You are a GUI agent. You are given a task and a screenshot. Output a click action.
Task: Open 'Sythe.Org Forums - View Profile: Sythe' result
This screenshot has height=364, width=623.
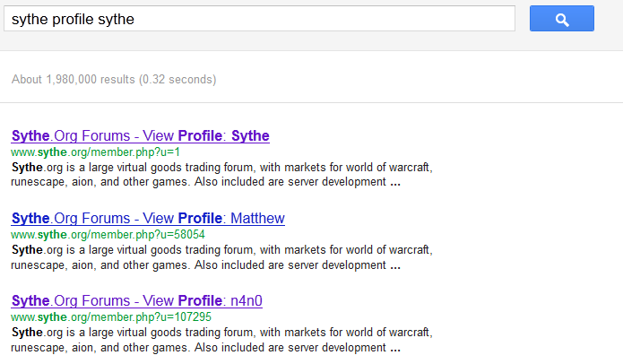pos(140,136)
